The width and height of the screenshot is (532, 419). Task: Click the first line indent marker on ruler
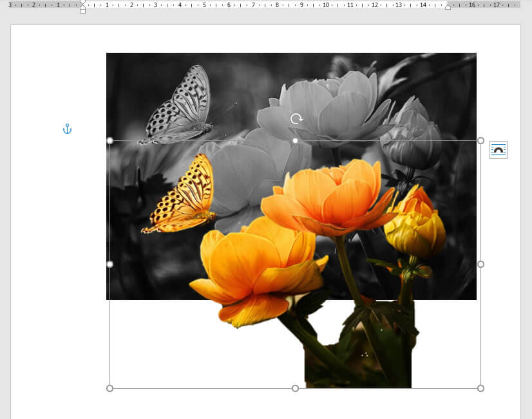tap(82, 3)
